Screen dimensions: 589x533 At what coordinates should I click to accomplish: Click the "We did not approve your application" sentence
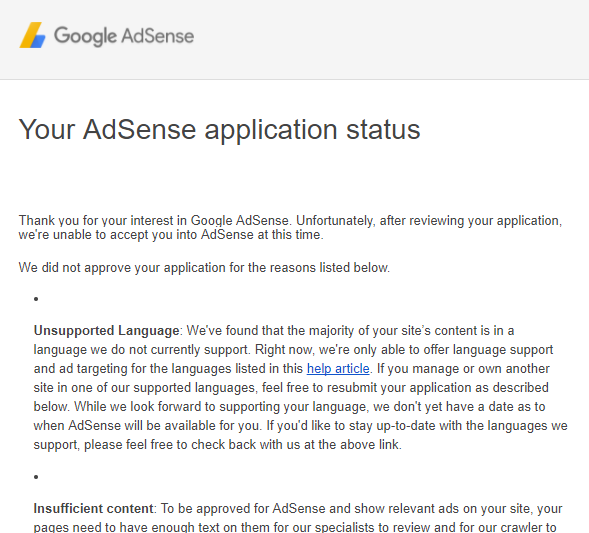204,267
